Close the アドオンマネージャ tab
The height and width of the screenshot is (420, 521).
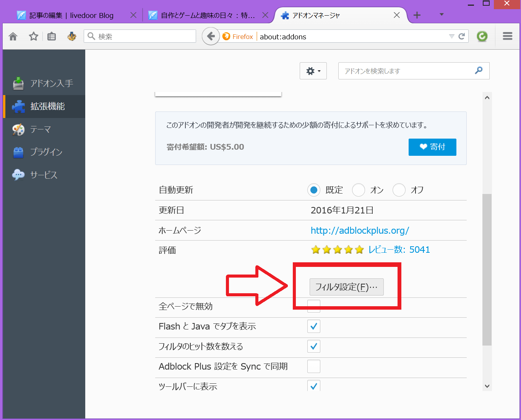[397, 15]
